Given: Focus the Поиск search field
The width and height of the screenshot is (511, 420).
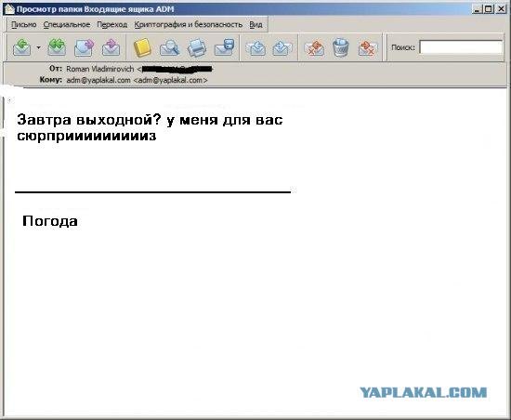Looking at the screenshot, I should point(461,47).
